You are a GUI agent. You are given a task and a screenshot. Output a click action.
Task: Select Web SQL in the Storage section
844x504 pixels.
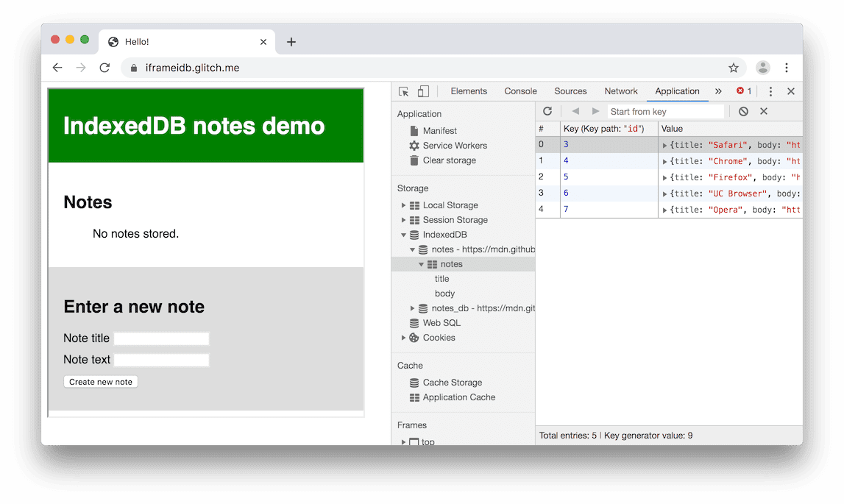(442, 322)
